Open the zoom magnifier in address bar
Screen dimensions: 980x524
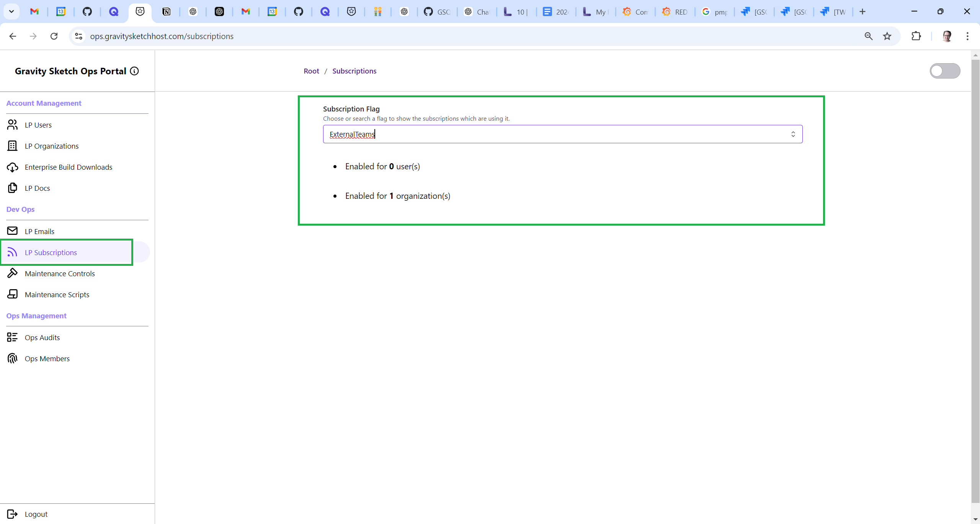[869, 36]
